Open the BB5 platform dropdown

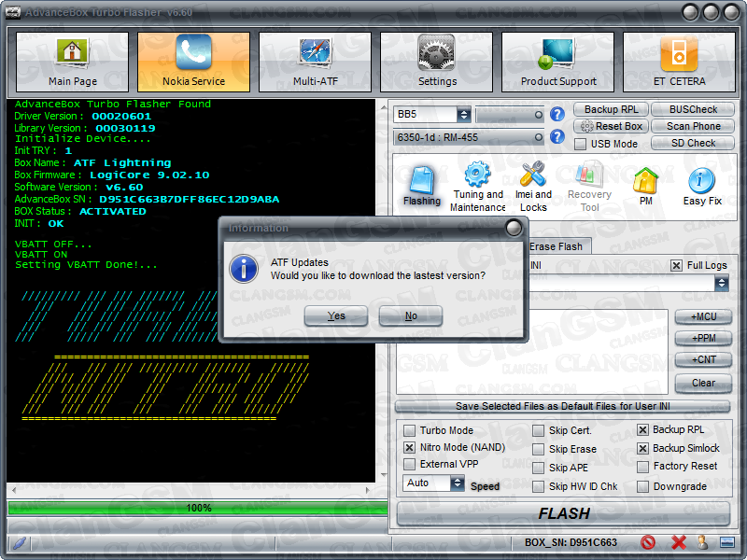[x=432, y=114]
